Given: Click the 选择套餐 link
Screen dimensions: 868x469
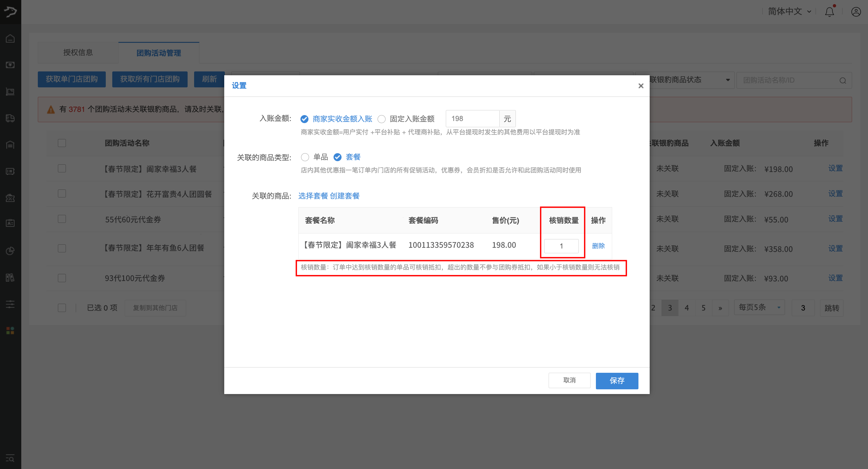Looking at the screenshot, I should point(313,196).
